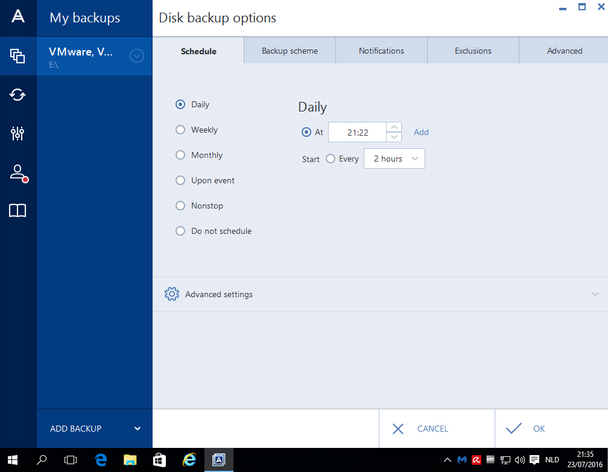This screenshot has width=608, height=472.
Task: Open the Account icon in sidebar
Action: tap(17, 173)
